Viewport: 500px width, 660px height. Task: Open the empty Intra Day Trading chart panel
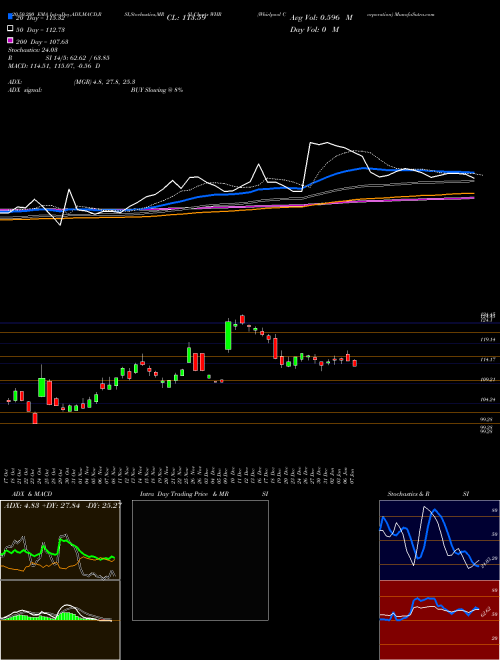point(200,560)
